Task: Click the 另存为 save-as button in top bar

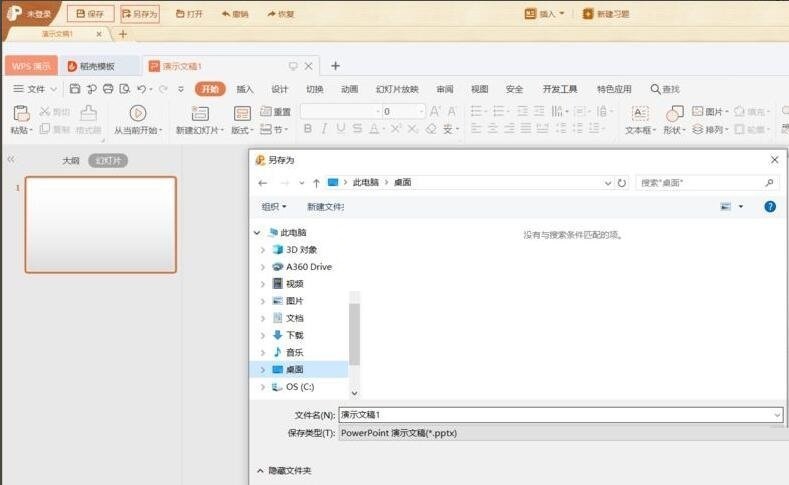Action: tap(139, 14)
